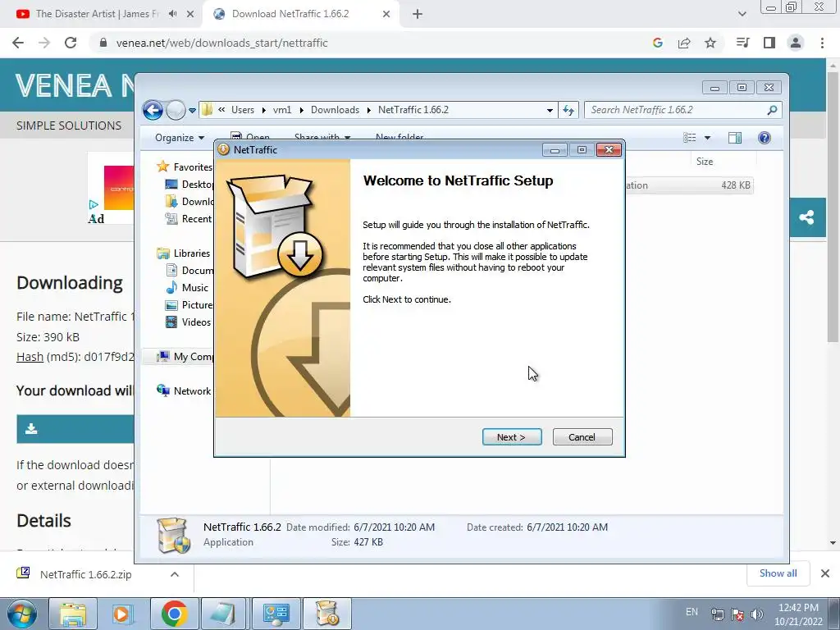Open Explorer help icon
The width and height of the screenshot is (840, 630).
point(765,138)
